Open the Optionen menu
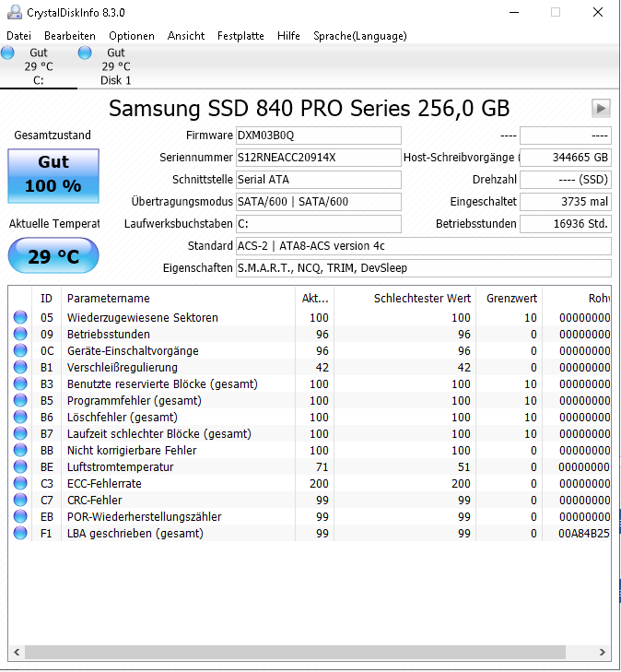 (x=132, y=36)
